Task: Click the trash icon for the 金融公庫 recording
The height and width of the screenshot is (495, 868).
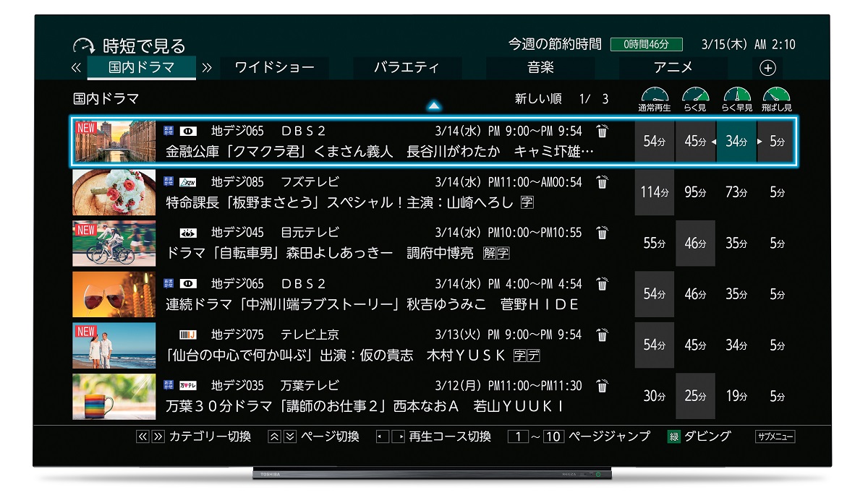Action: pos(602,132)
